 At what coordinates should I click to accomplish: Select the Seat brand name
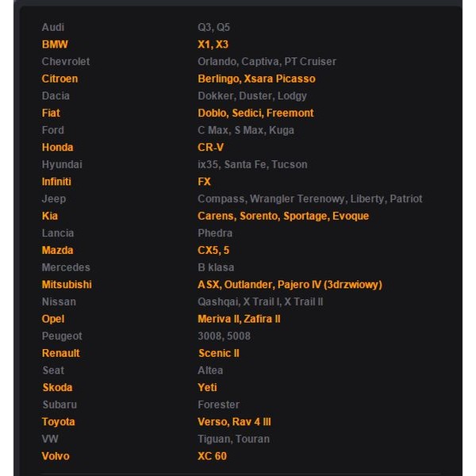tap(53, 370)
